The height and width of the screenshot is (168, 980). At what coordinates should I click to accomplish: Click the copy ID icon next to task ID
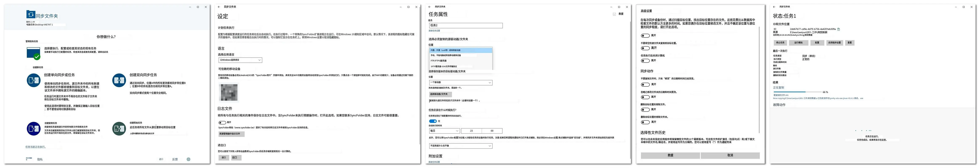click(x=838, y=29)
